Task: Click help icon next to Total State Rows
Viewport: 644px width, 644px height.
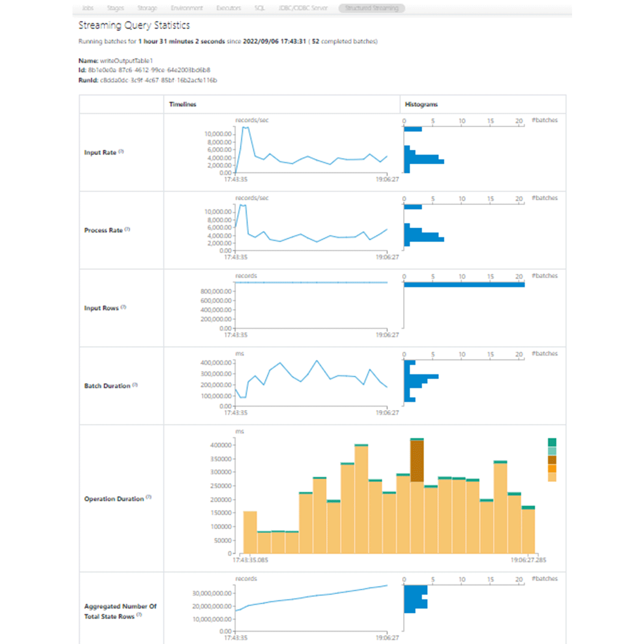Action: tap(140, 616)
